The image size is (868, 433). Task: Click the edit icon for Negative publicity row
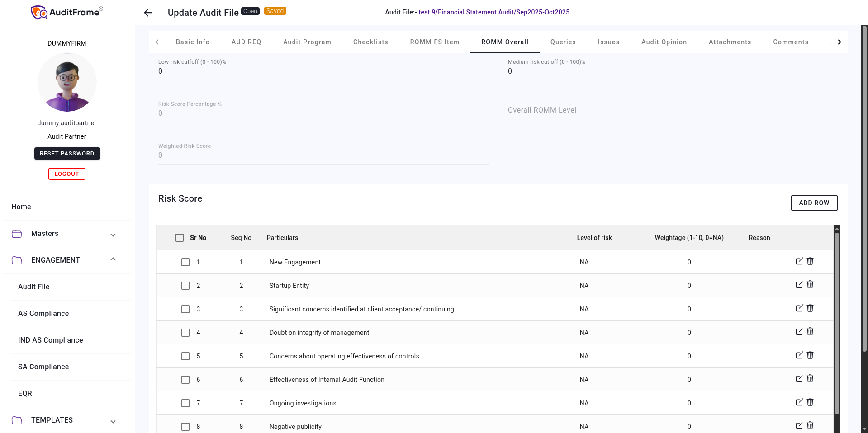coord(799,425)
